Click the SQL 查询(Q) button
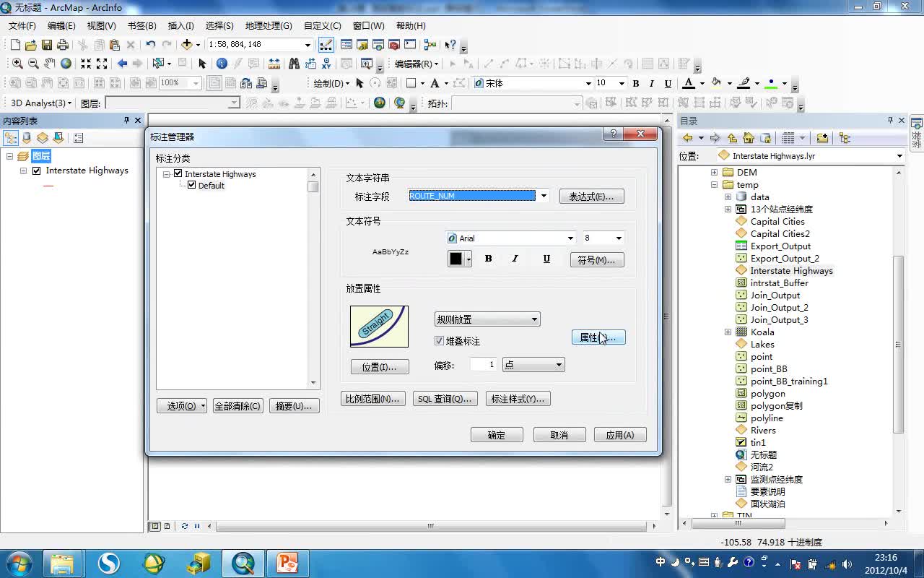924x578 pixels. (445, 398)
